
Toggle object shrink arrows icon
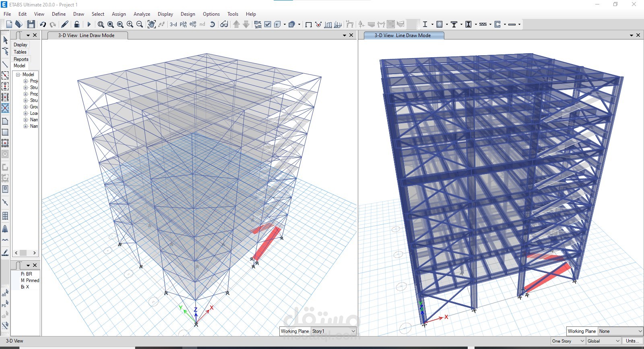point(258,25)
